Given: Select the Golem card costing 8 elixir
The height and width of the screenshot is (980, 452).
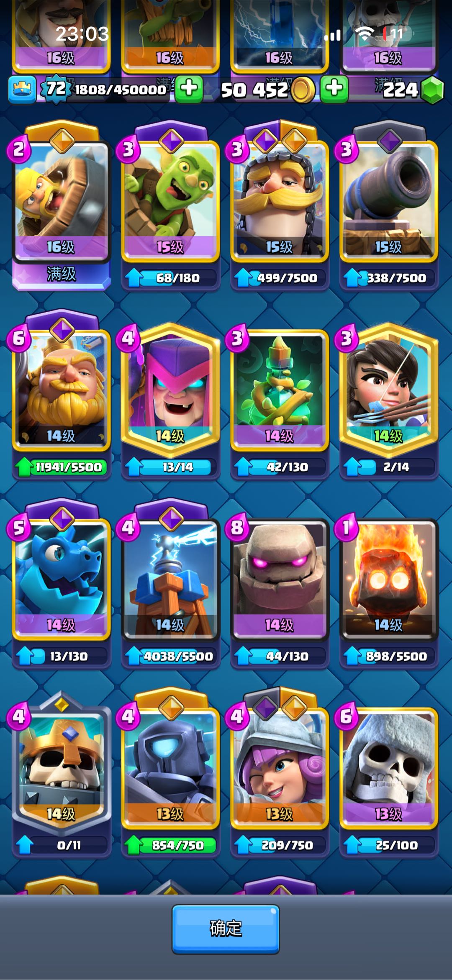Looking at the screenshot, I should 280,581.
